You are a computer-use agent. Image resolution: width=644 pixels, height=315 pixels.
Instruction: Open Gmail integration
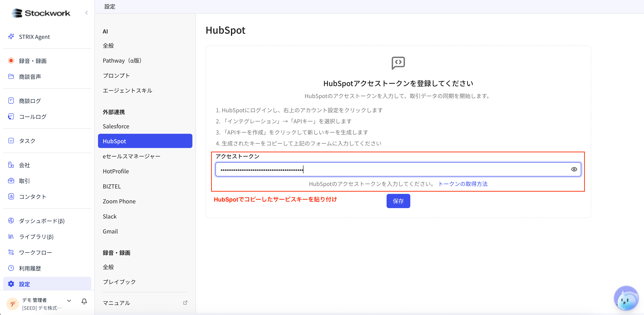click(x=110, y=231)
